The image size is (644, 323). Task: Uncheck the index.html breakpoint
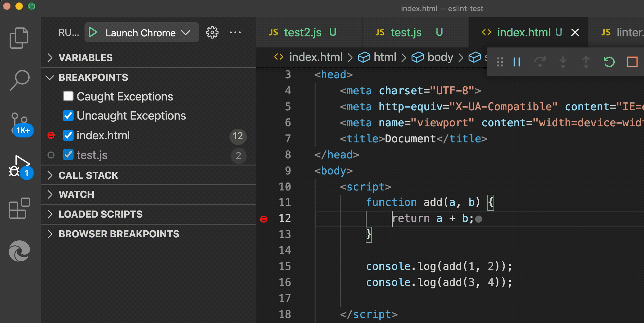[68, 136]
